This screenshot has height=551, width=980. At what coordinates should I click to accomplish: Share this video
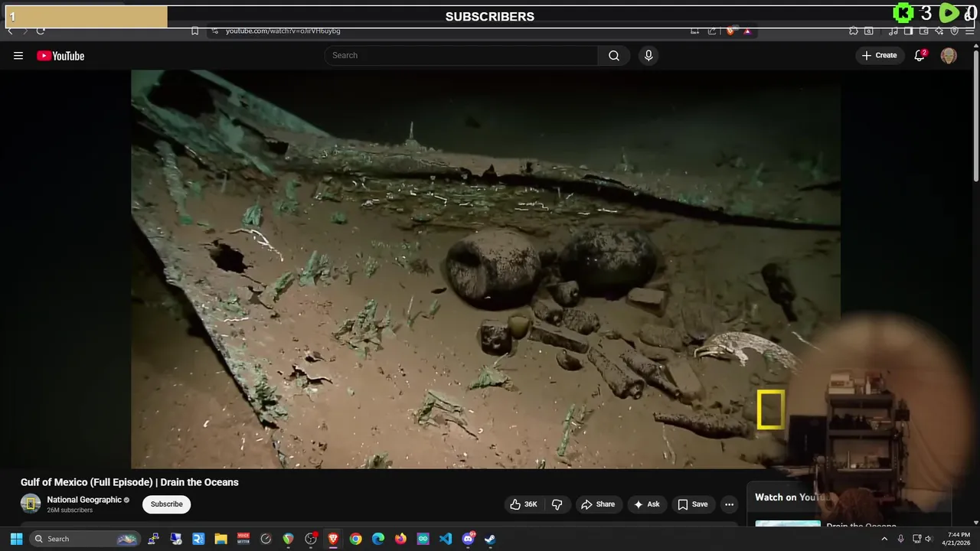coord(597,504)
